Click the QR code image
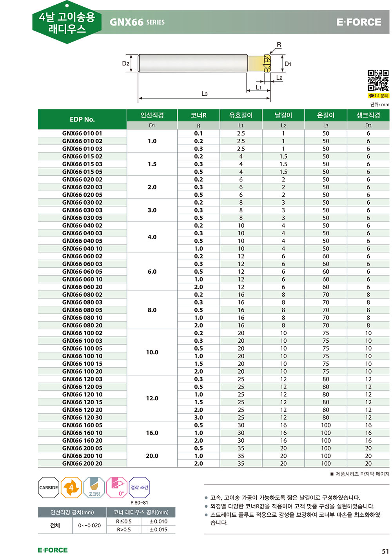Viewport: 392px width, 554px height. [378, 80]
